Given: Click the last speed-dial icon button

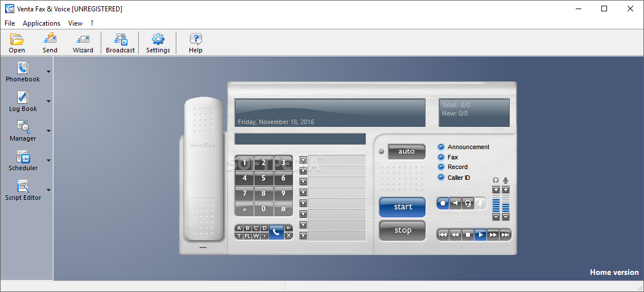Looking at the screenshot, I should (303, 236).
